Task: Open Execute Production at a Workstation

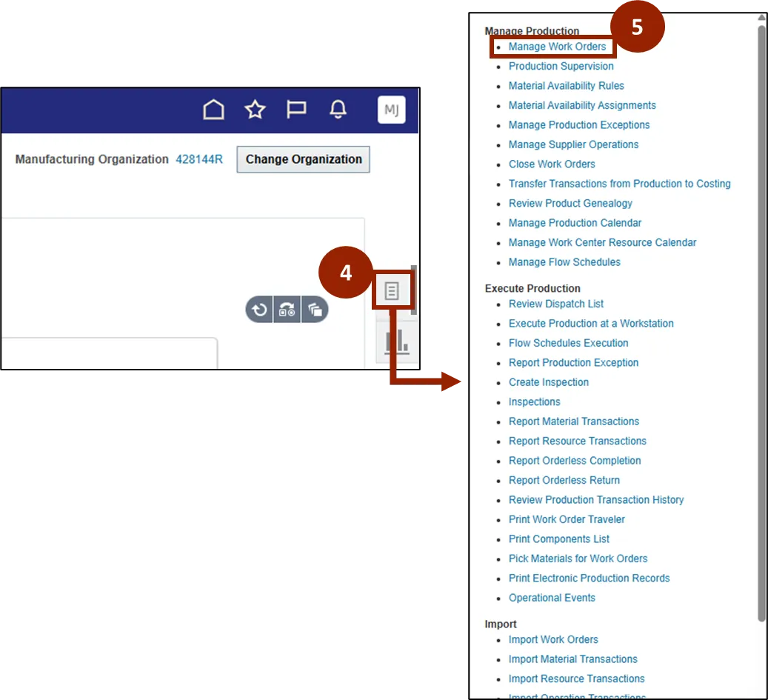Action: [x=591, y=323]
